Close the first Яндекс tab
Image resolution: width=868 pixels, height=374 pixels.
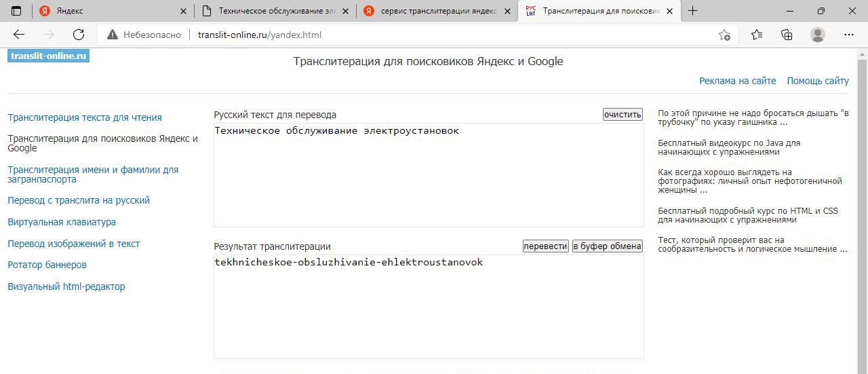coord(183,11)
